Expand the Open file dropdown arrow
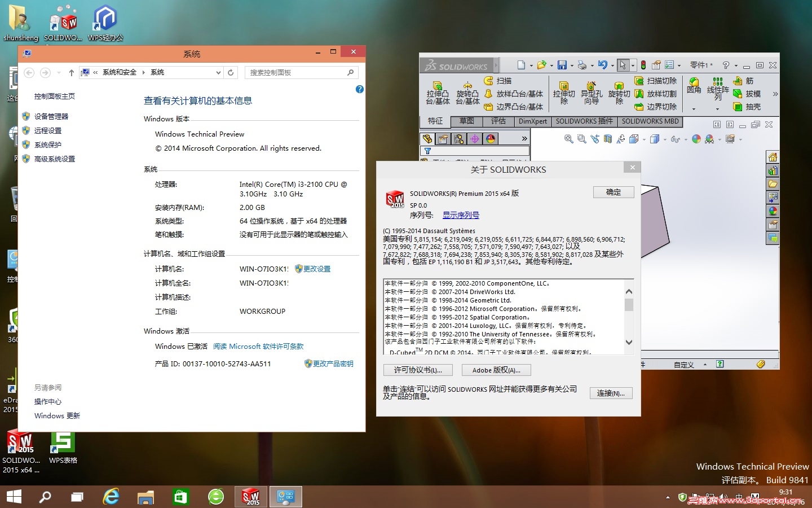This screenshot has width=812, height=508. pos(551,65)
